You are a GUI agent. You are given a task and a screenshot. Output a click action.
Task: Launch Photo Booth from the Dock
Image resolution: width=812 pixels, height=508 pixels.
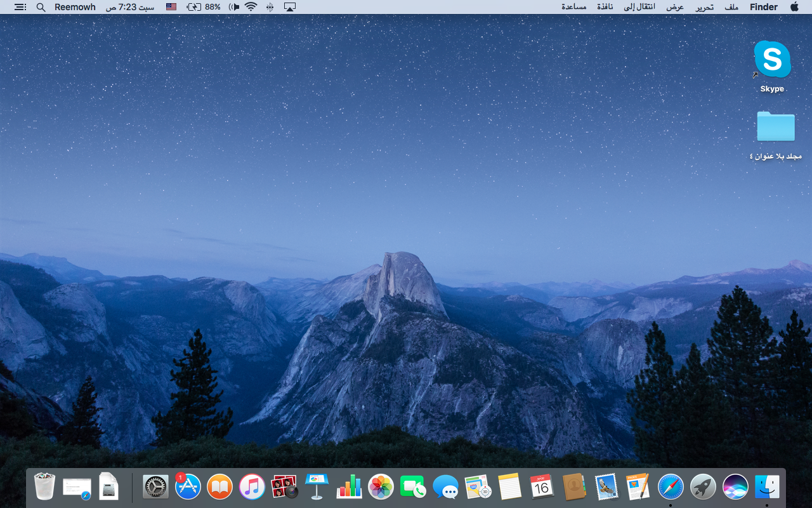pos(284,487)
